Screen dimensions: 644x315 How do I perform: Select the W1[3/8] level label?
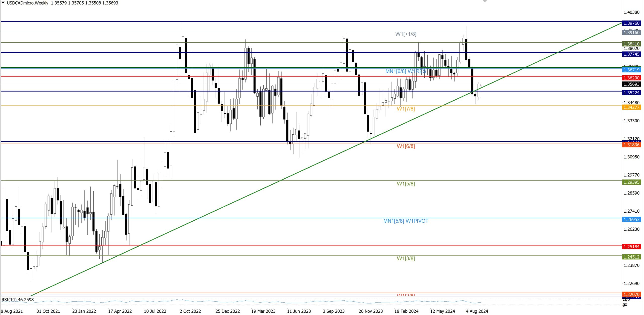406,258
